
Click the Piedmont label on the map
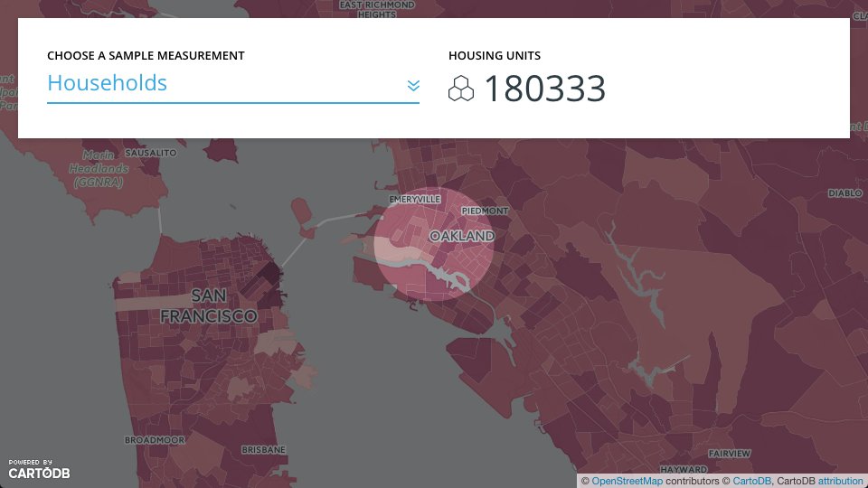tap(485, 211)
